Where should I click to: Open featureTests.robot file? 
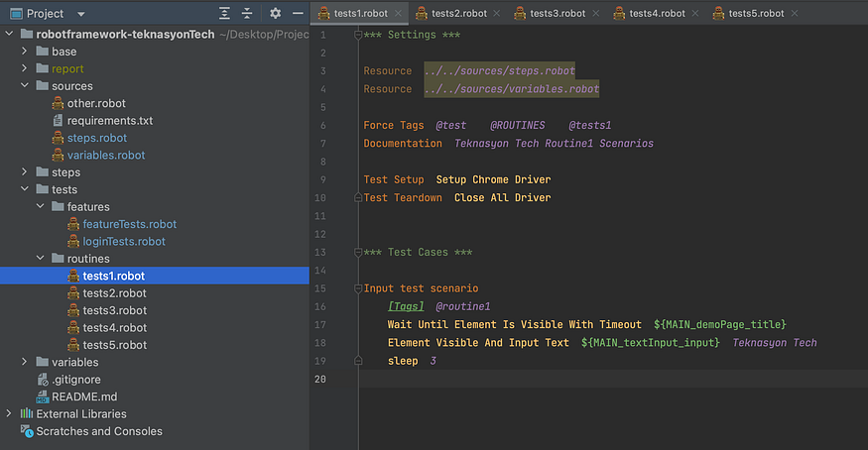coord(130,224)
